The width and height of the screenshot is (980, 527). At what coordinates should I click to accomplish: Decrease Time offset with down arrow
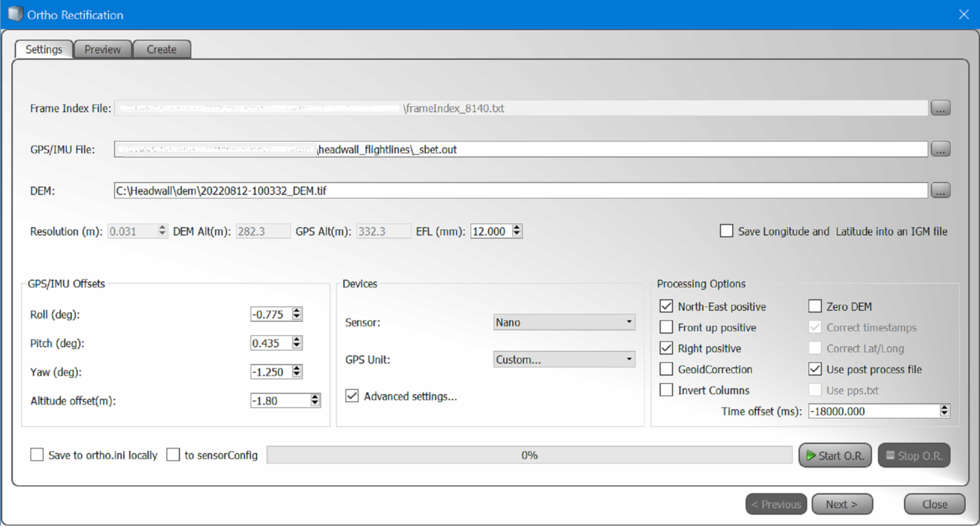944,414
